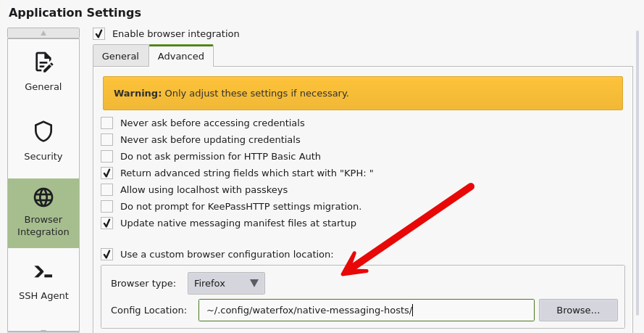Uncheck Return advanced string fields option

[x=107, y=173]
